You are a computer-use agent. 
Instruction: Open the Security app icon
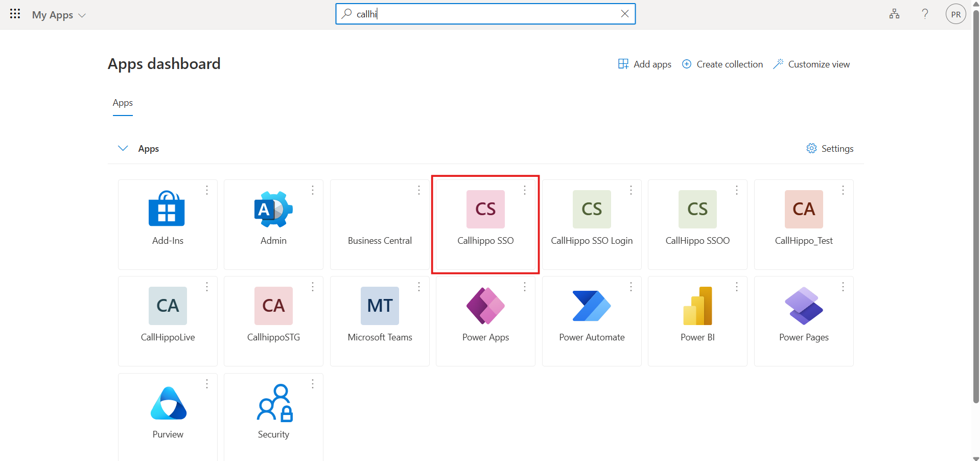point(274,403)
